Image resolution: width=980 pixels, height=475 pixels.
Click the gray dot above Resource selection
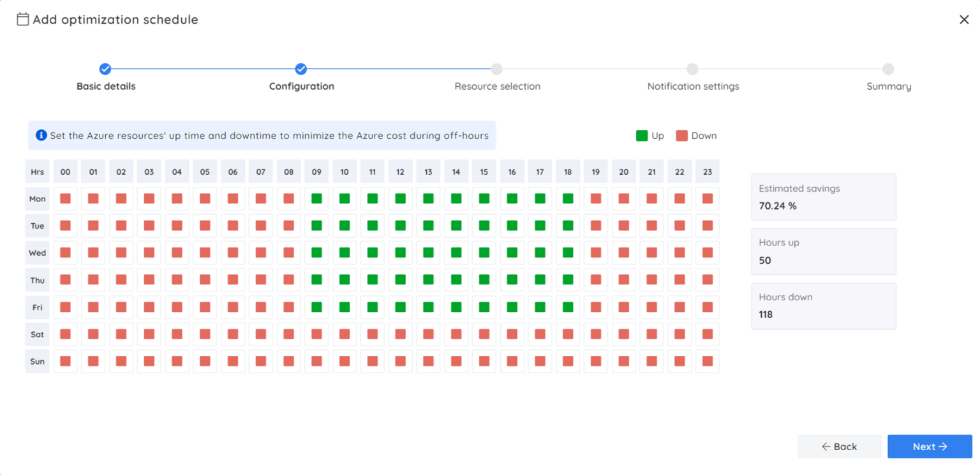[x=497, y=69]
